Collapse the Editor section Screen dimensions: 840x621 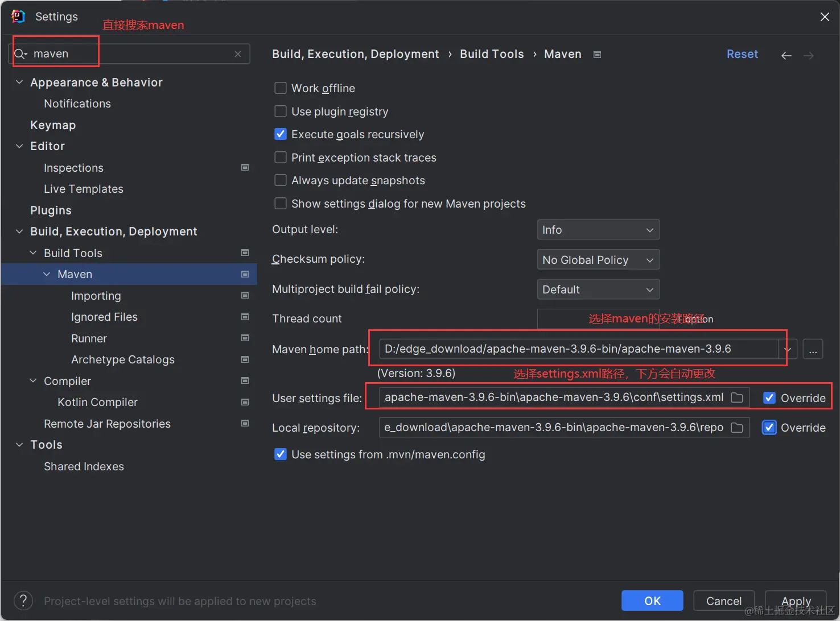[19, 146]
